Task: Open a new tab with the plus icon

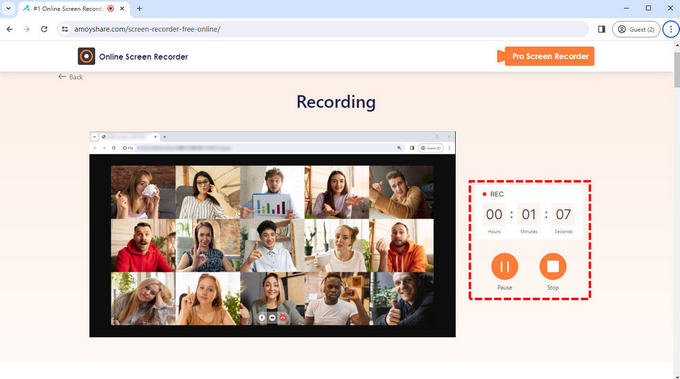Action: coord(139,8)
